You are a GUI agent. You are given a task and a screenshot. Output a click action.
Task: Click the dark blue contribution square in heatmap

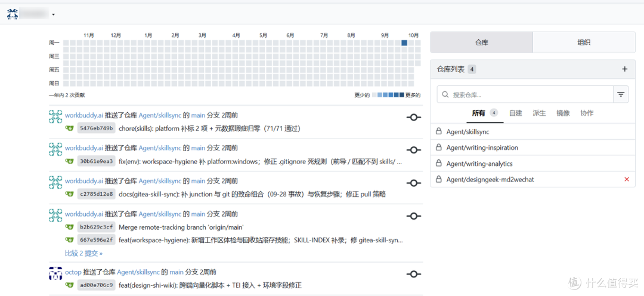point(404,43)
